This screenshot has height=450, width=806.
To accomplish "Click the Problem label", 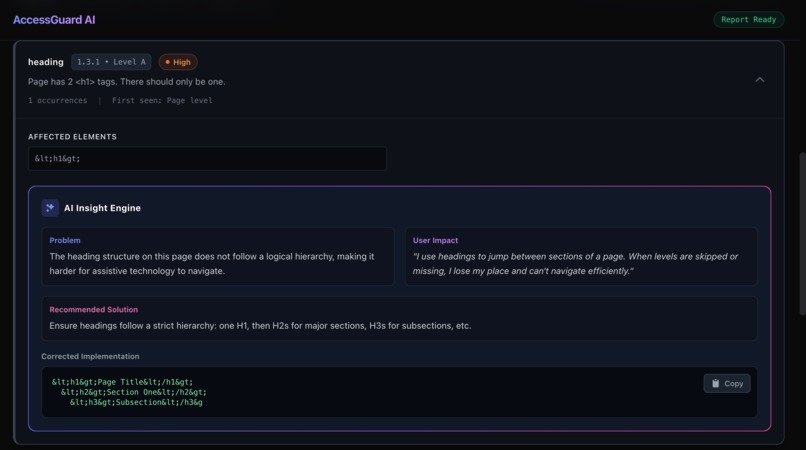I will point(65,240).
